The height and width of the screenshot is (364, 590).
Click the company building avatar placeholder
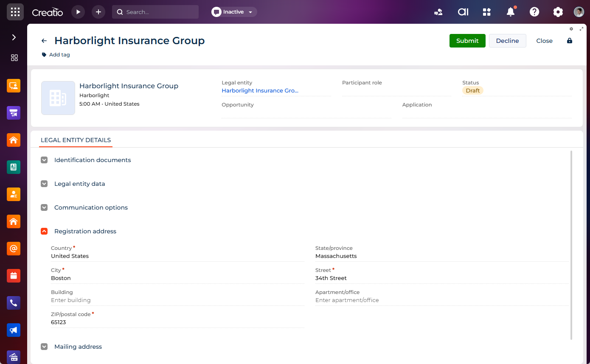tap(58, 98)
